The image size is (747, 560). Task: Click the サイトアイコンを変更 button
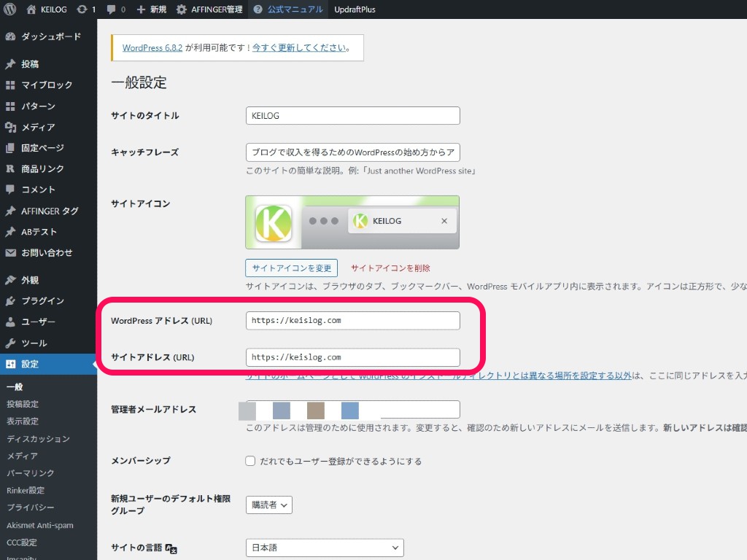pyautogui.click(x=292, y=268)
